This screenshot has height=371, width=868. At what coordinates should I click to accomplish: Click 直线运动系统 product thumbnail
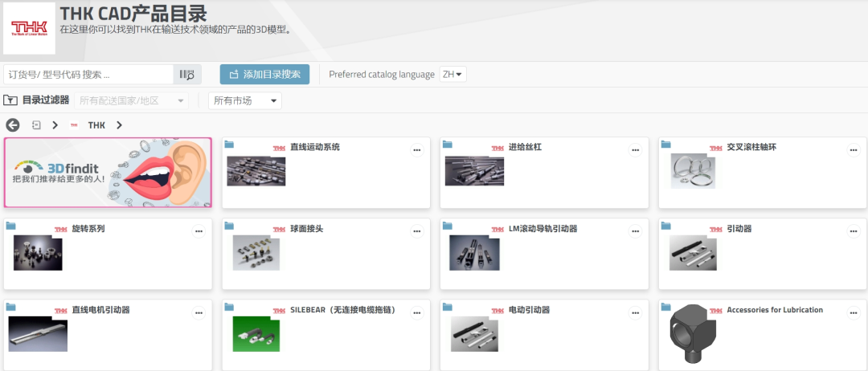[x=256, y=171]
